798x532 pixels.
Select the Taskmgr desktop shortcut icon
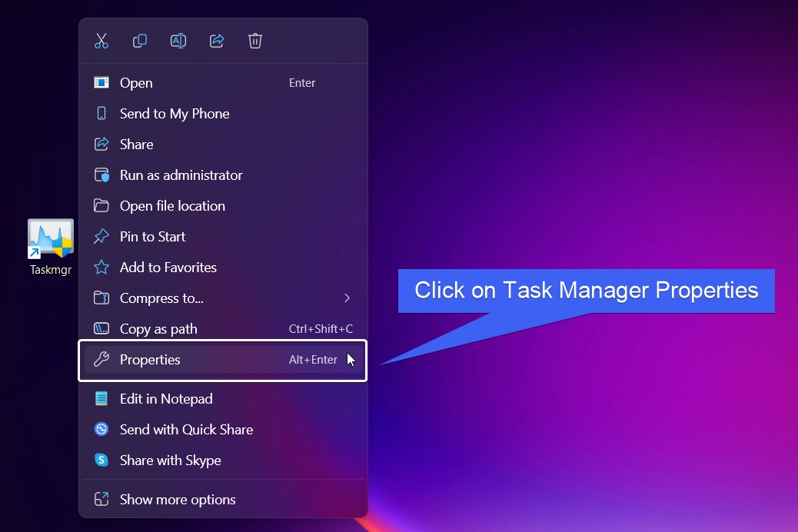[51, 247]
